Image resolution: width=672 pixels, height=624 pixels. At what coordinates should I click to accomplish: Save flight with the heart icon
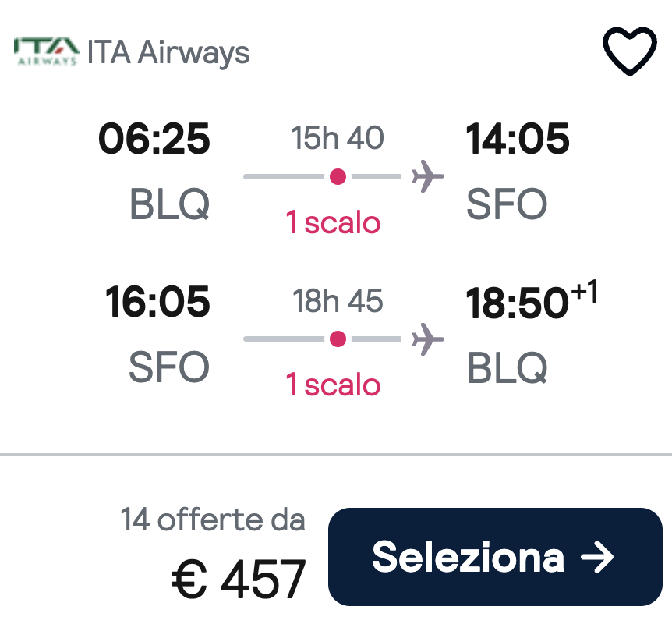630,51
